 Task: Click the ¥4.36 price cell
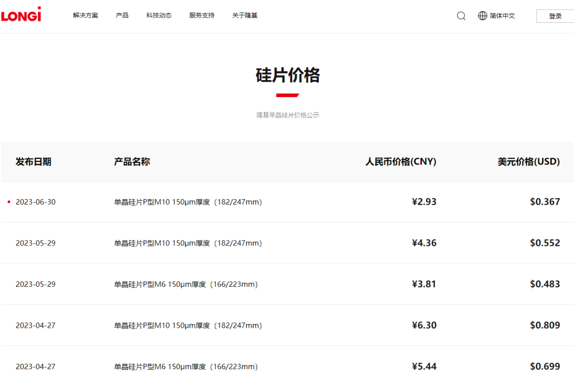[x=424, y=243]
